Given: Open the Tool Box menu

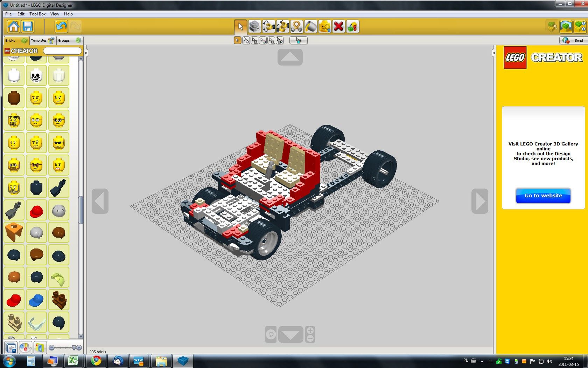Looking at the screenshot, I should tap(37, 14).
